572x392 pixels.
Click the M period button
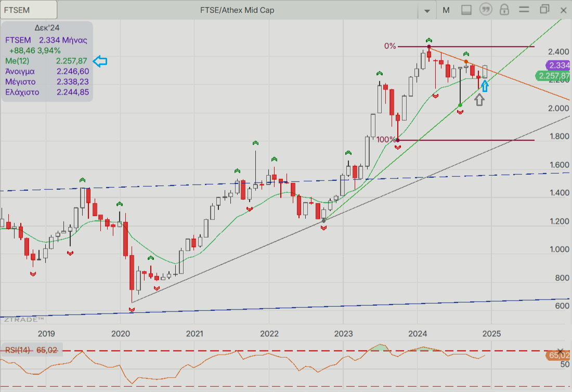tap(446, 10)
